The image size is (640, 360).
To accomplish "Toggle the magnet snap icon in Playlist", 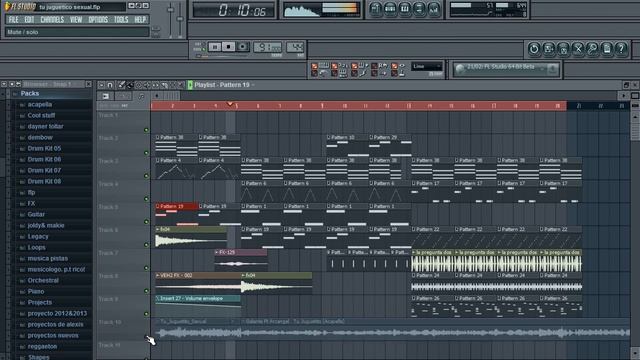I will tap(110, 85).
